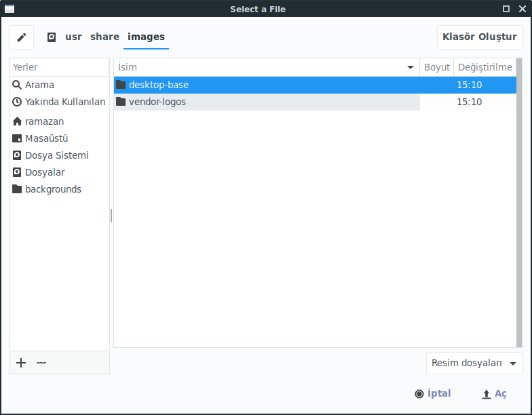This screenshot has height=415, width=532.
Task: Click the clock icon beside Yakında Kullanılan
Action: pos(17,102)
